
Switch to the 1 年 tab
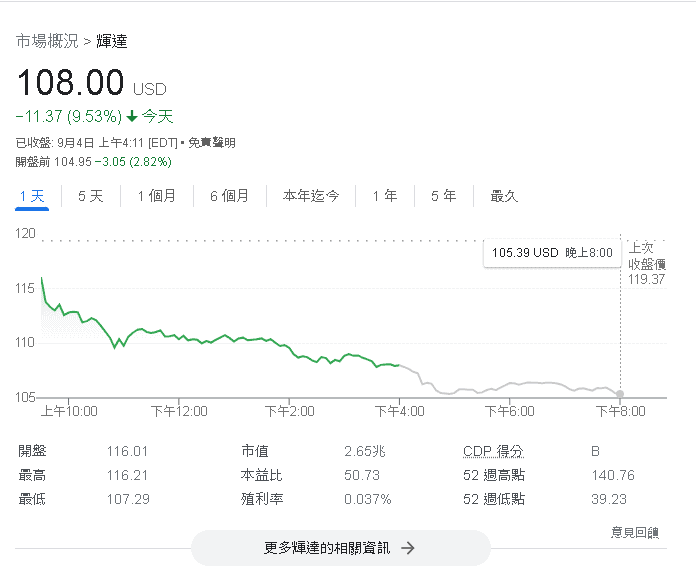pos(385,196)
